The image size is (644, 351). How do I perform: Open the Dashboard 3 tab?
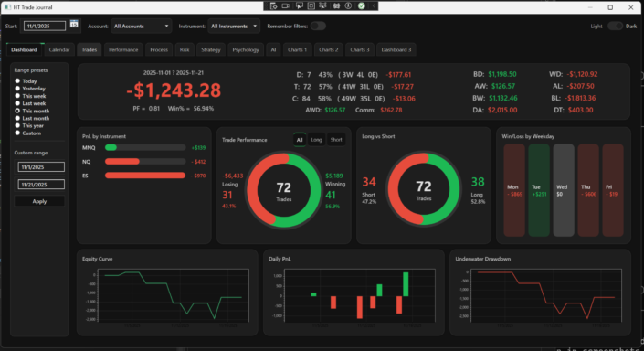click(x=396, y=49)
